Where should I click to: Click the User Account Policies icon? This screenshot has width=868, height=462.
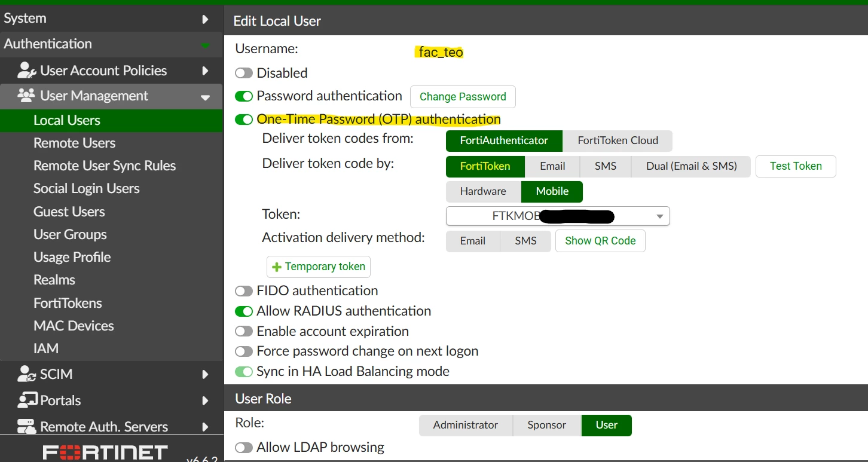point(27,71)
